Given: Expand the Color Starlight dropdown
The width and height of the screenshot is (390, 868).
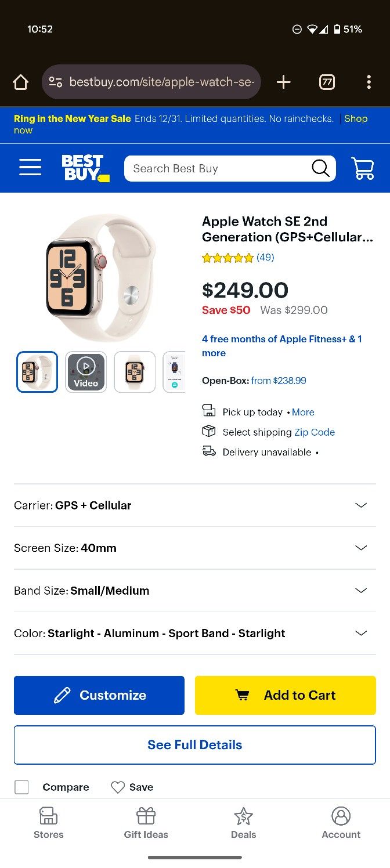Looking at the screenshot, I should (x=360, y=633).
